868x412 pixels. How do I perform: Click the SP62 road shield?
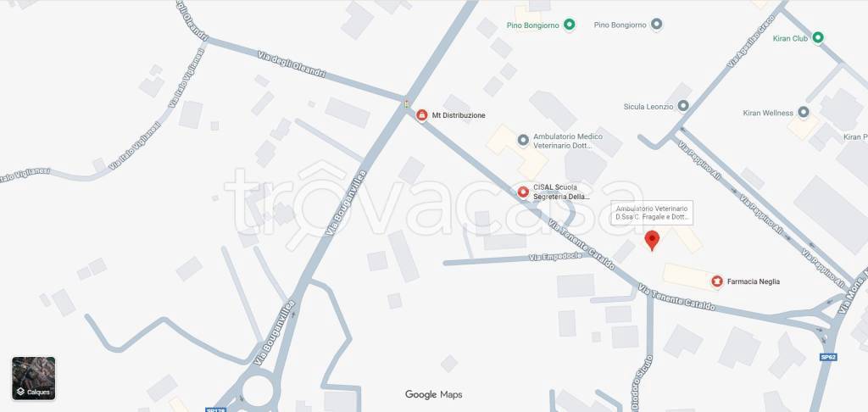[x=828, y=357]
